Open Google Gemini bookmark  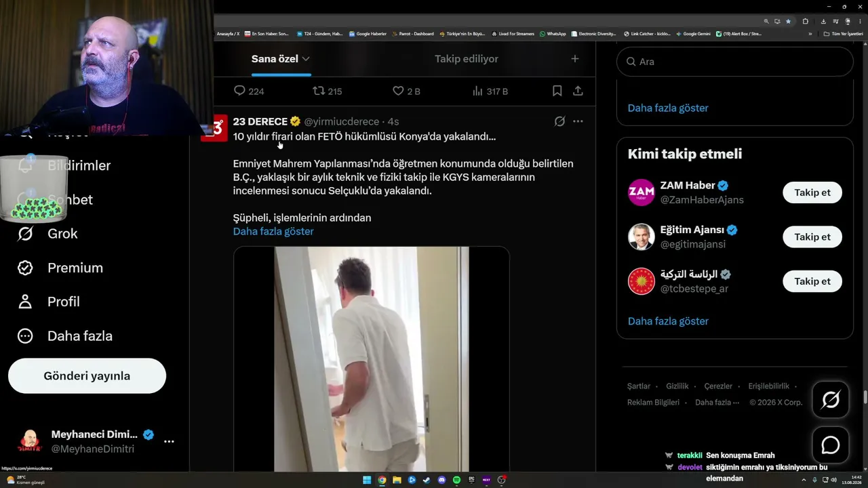pos(693,34)
